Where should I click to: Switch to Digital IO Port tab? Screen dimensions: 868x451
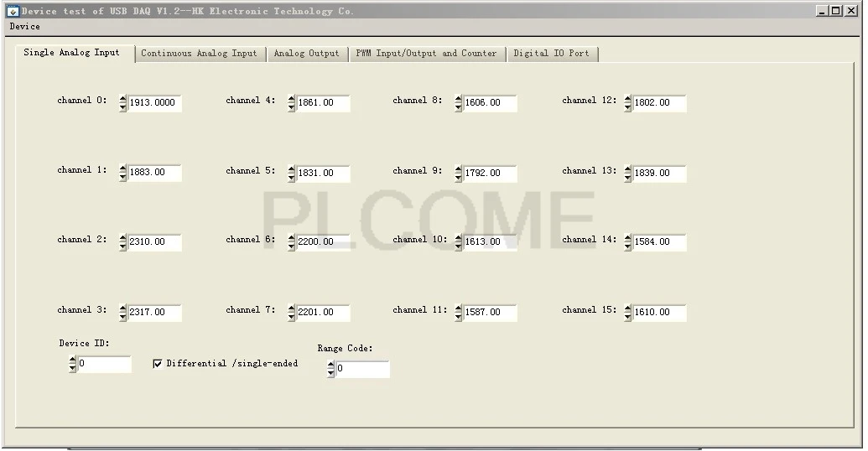(x=551, y=54)
